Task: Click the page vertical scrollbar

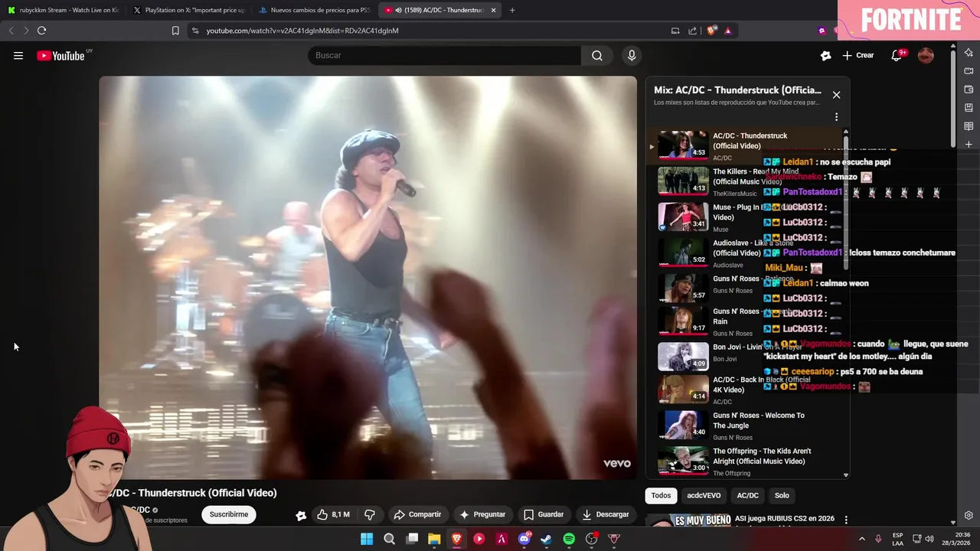Action: pos(952,99)
